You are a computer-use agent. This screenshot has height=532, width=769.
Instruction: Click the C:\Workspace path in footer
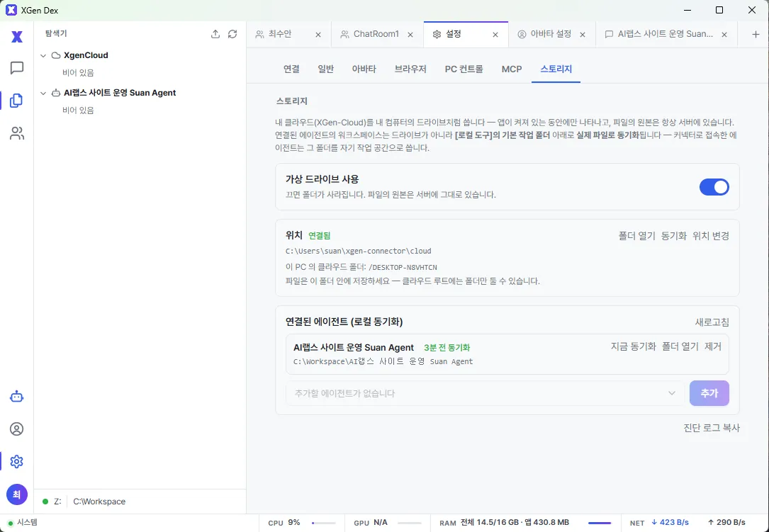pos(99,502)
